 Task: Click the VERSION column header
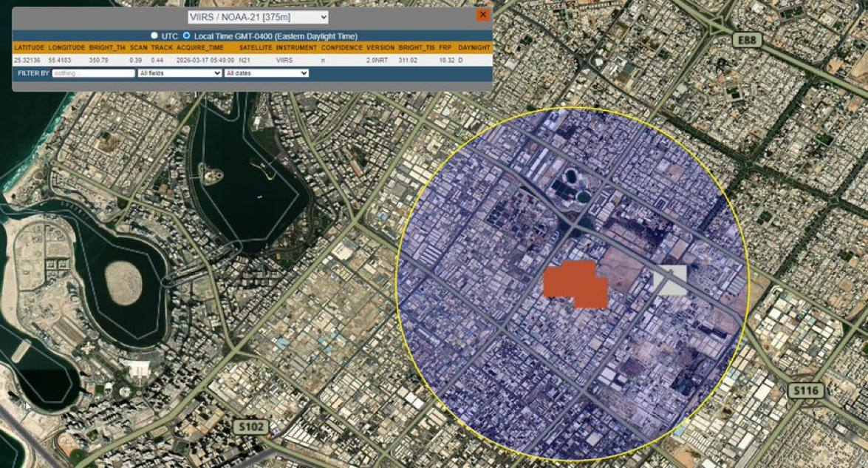(x=380, y=48)
